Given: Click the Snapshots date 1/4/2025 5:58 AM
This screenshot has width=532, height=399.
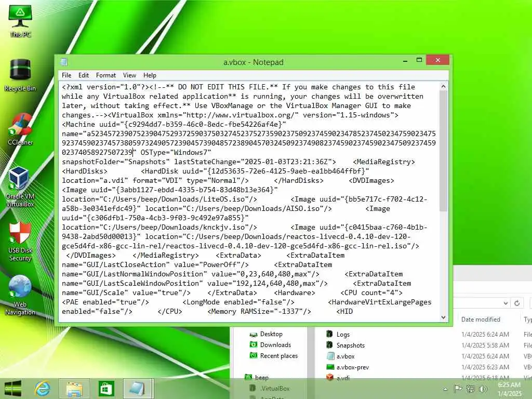Looking at the screenshot, I should coord(485,345).
